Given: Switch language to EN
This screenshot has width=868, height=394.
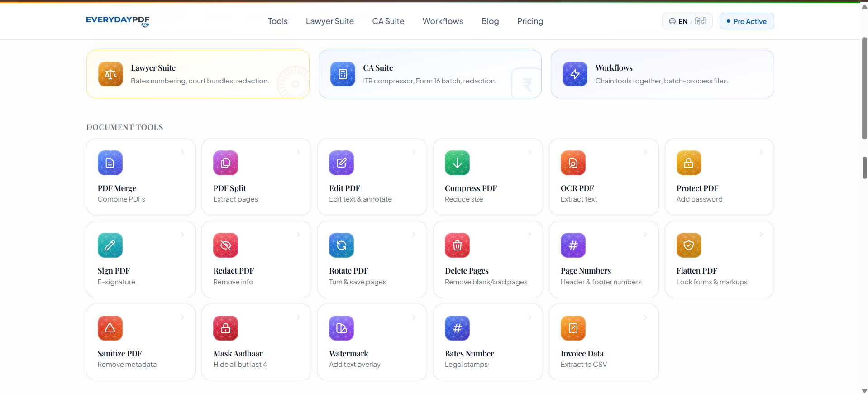Looking at the screenshot, I should (683, 22).
